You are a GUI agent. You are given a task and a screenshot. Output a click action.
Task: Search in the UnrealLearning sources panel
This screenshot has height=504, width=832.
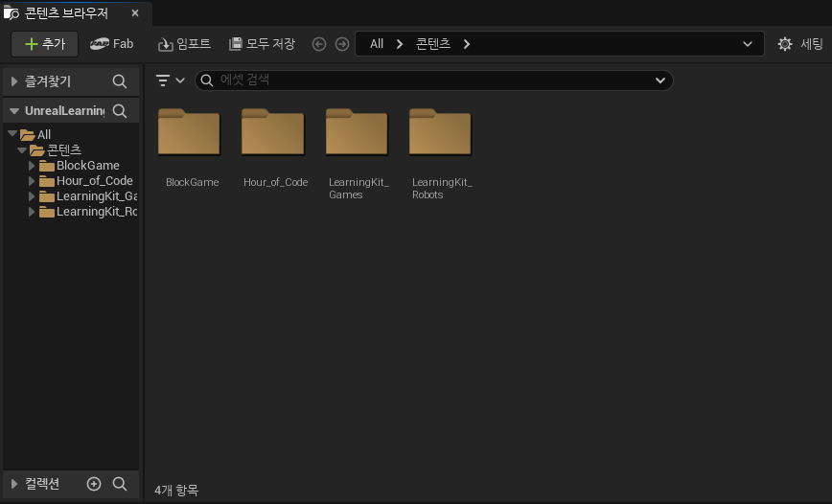(x=120, y=111)
